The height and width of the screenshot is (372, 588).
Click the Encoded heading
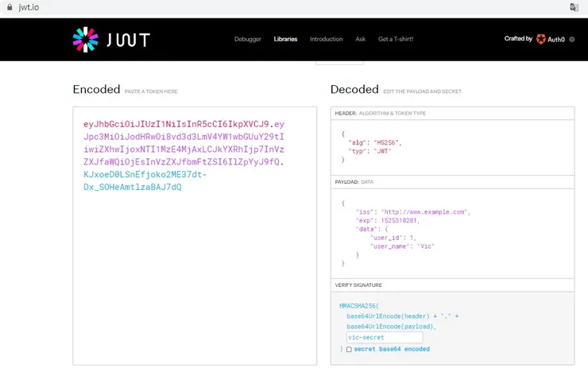coord(96,90)
